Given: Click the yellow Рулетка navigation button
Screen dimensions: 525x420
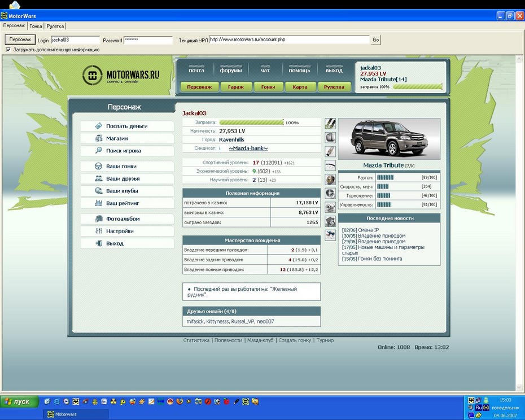Looking at the screenshot, I should coord(334,87).
